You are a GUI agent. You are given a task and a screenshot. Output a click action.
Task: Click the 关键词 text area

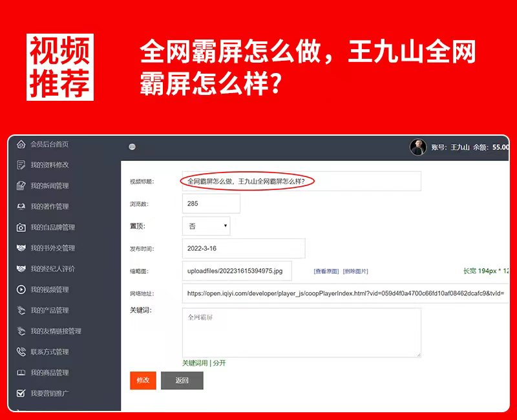(x=301, y=332)
